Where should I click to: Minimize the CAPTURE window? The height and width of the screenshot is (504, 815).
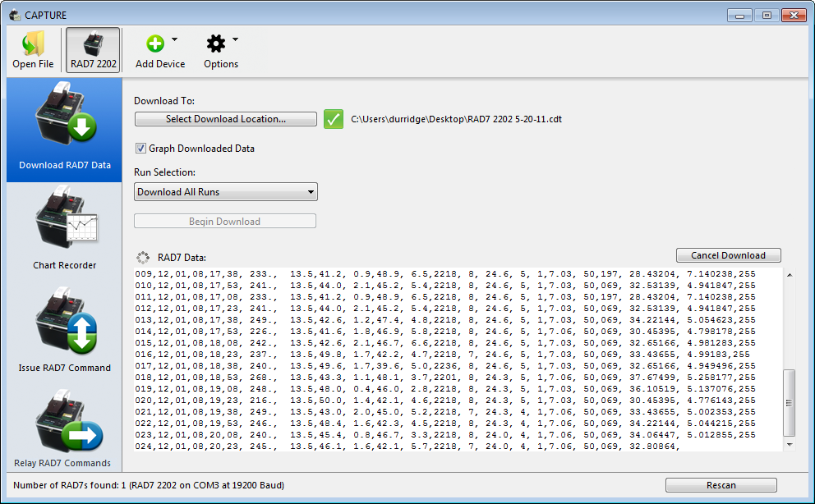point(739,16)
